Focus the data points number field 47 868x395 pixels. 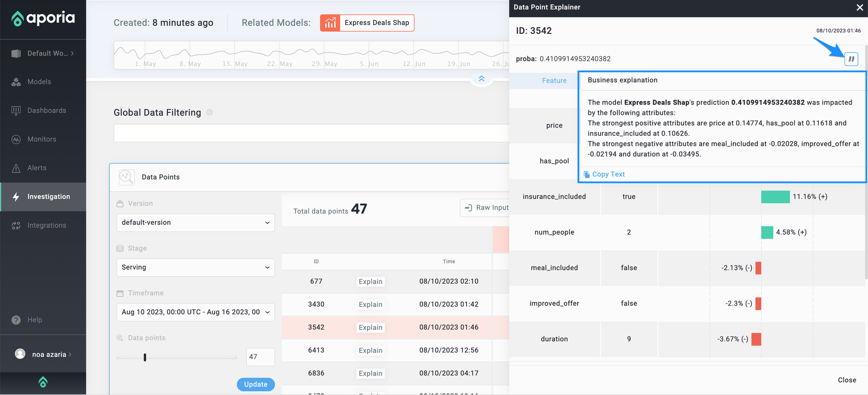[x=260, y=357]
